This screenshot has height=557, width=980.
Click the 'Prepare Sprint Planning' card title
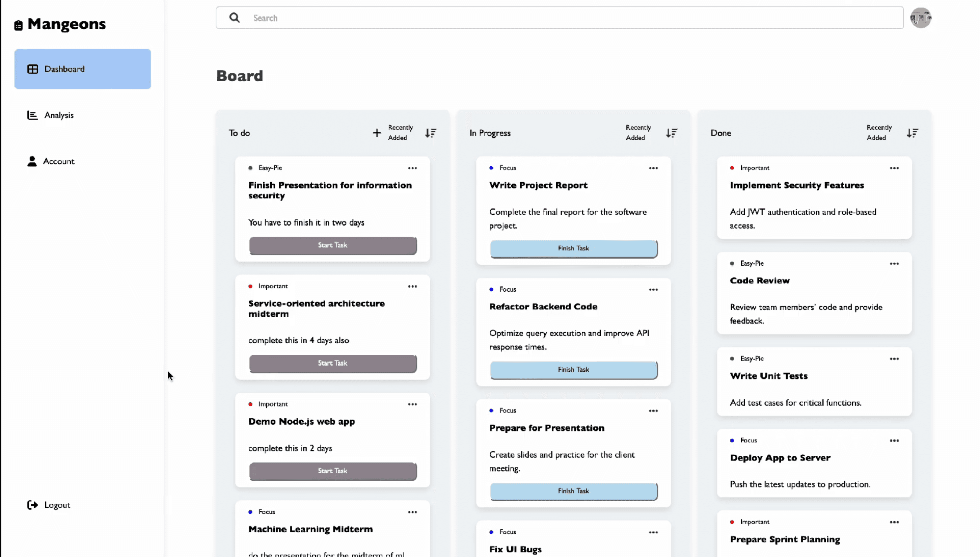click(785, 539)
